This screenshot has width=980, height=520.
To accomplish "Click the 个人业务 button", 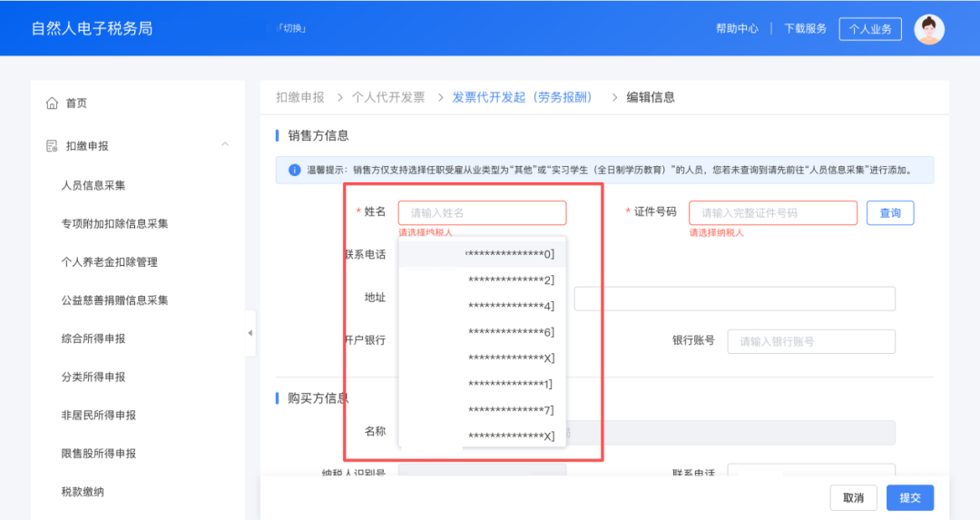I will pyautogui.click(x=870, y=29).
